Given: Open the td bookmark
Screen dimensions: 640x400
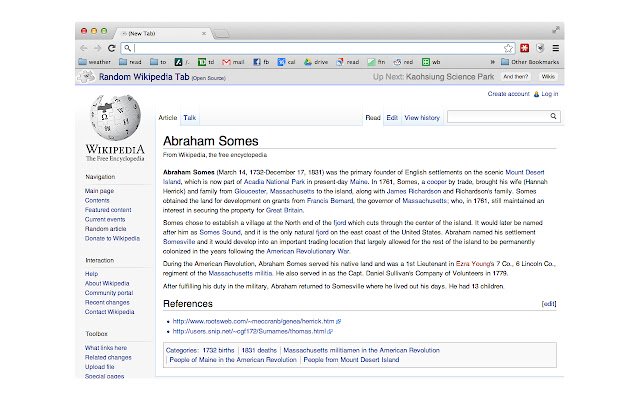Looking at the screenshot, I should pos(206,62).
